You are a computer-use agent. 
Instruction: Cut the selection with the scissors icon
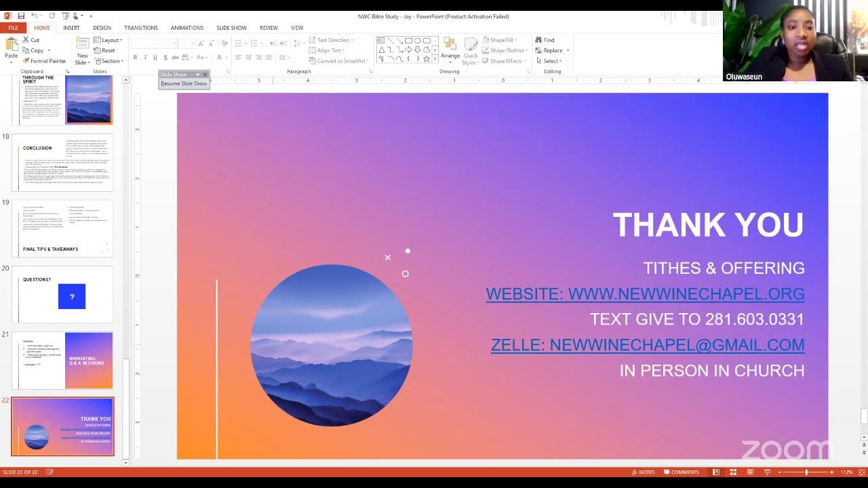point(26,40)
